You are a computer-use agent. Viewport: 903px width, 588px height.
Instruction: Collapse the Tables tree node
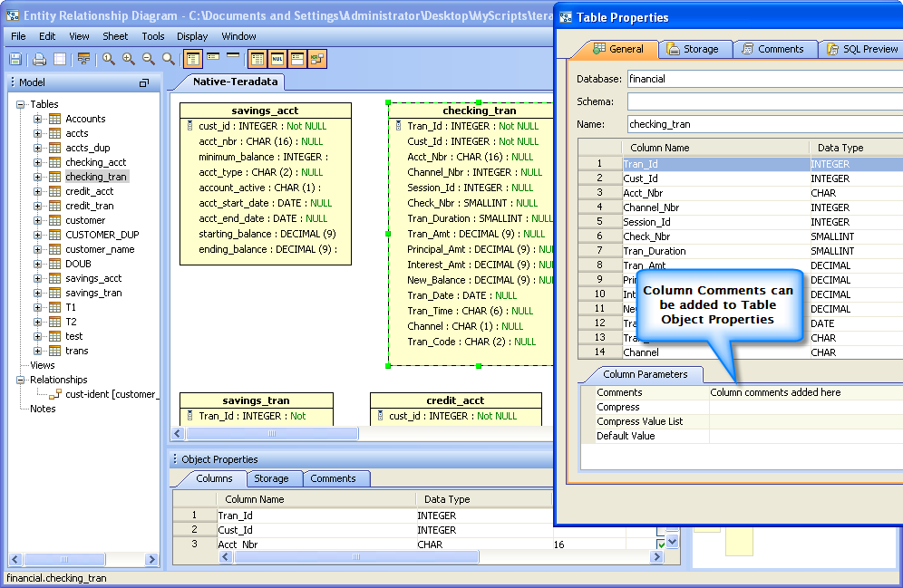pos(21,104)
